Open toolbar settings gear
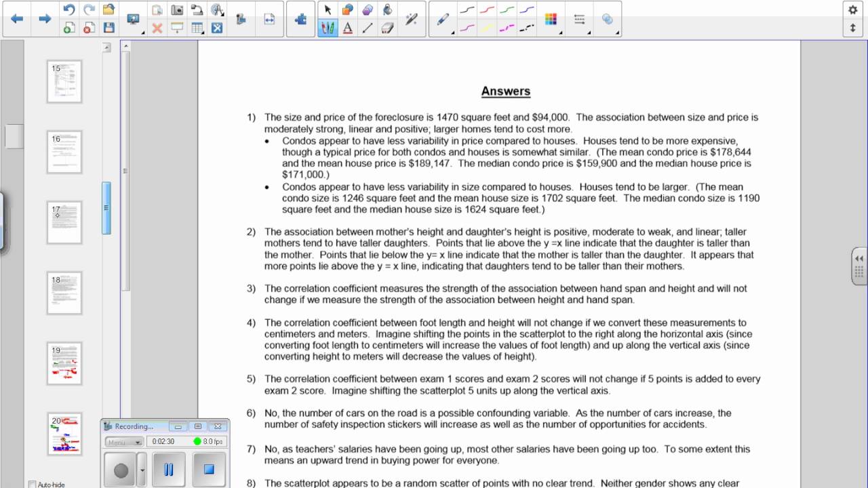The image size is (868, 488). point(852,9)
